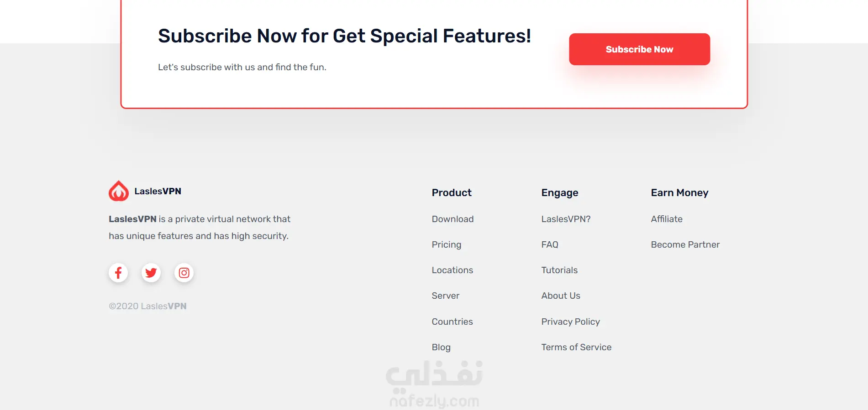The height and width of the screenshot is (410, 868).
Task: Go to the Tutorials link
Action: coord(559,270)
